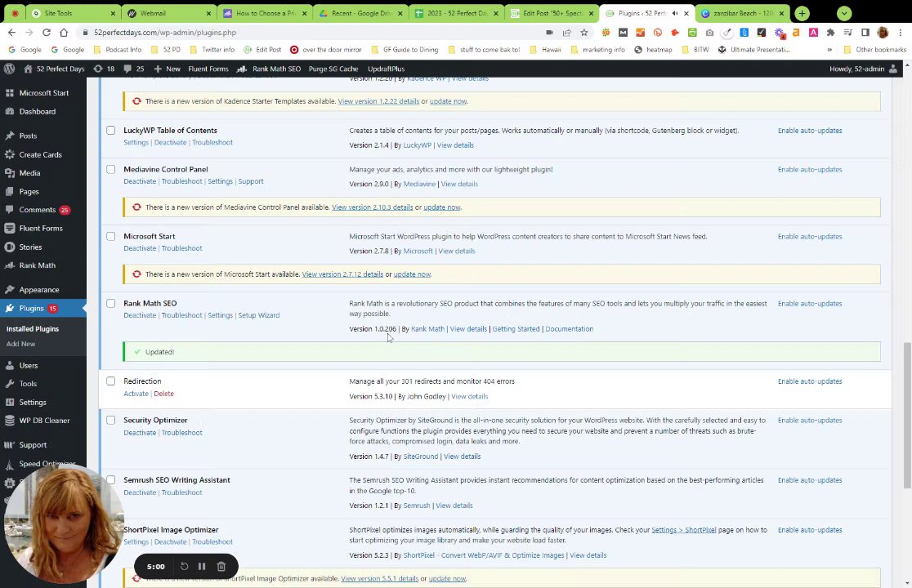
Task: Click Add New under Plugins submenu
Action: click(x=21, y=344)
